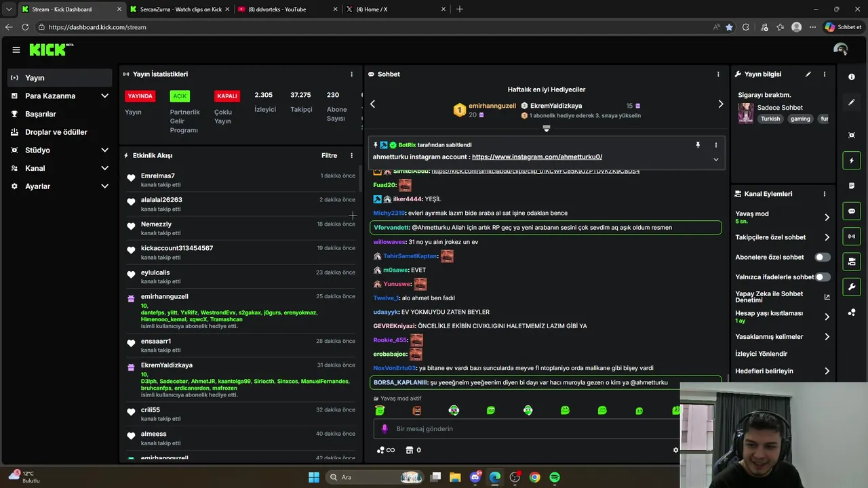The image size is (868, 488).
Task: Edit stream info with the pencil icon
Action: [x=808, y=74]
